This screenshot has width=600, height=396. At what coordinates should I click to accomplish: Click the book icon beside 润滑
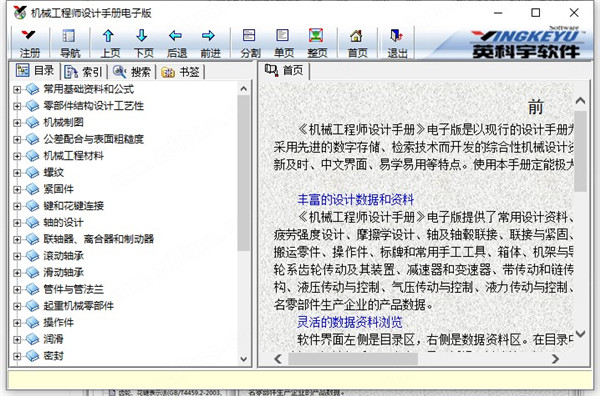pos(33,339)
